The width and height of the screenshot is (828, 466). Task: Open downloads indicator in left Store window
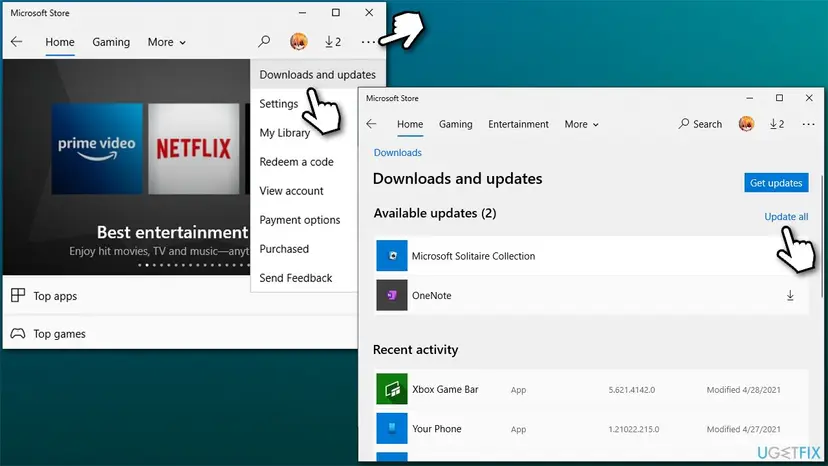click(x=333, y=42)
